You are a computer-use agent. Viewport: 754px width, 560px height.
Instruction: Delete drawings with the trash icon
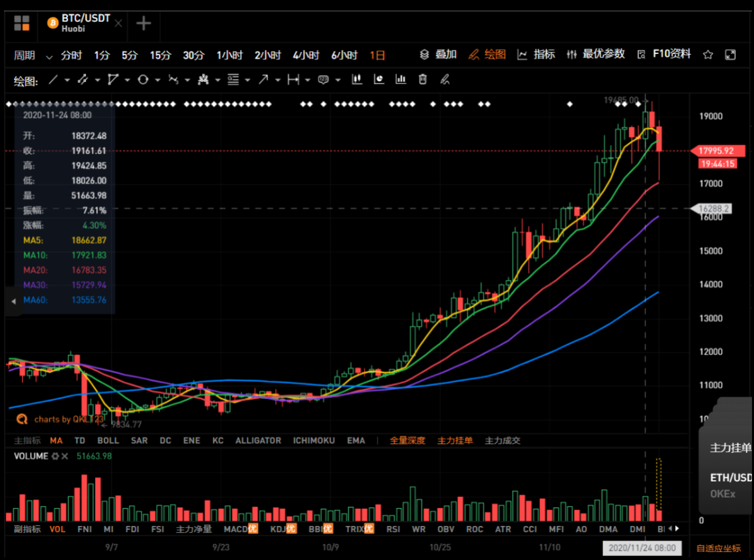(423, 79)
